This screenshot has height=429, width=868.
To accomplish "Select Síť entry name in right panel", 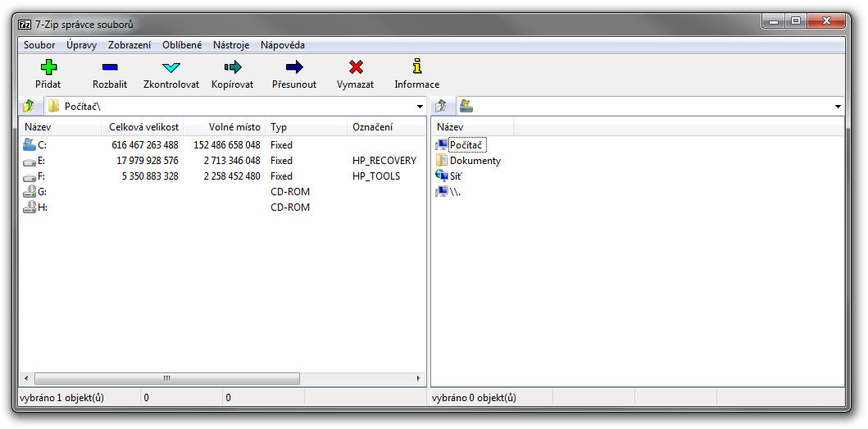I will [456, 176].
